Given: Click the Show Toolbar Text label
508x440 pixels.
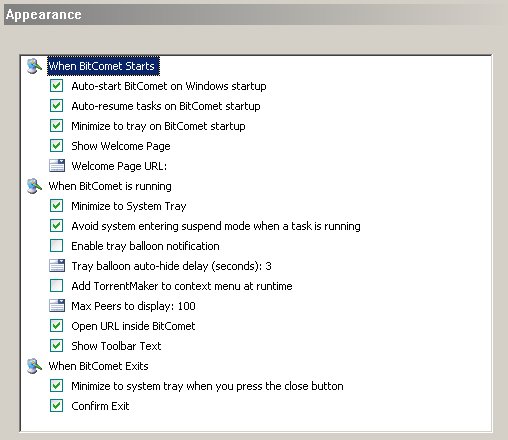Looking at the screenshot, I should [x=116, y=346].
